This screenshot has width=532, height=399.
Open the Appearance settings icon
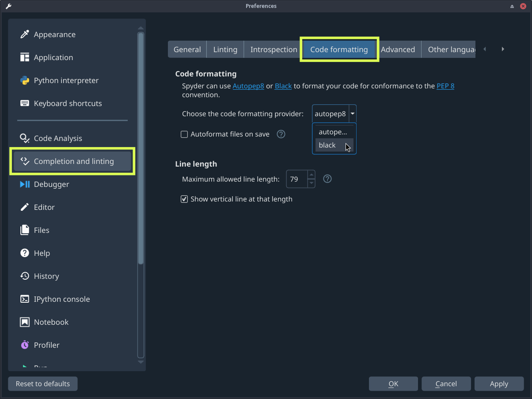click(25, 34)
